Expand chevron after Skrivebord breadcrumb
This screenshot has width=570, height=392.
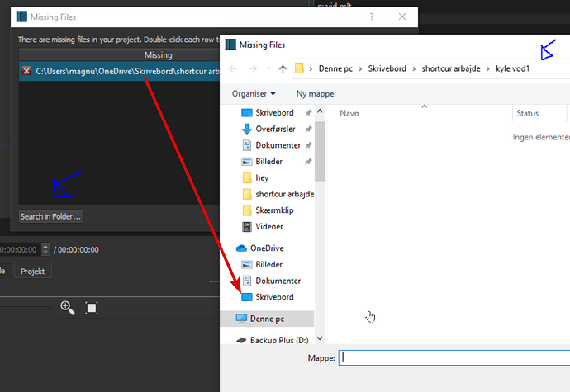[x=414, y=69]
